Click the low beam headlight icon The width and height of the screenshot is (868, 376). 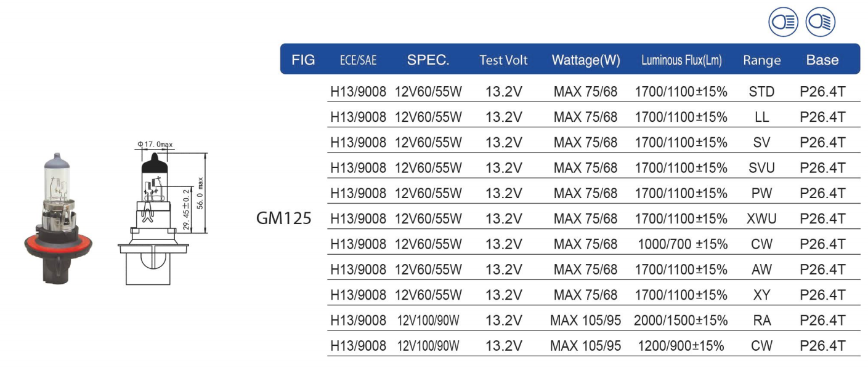(821, 23)
